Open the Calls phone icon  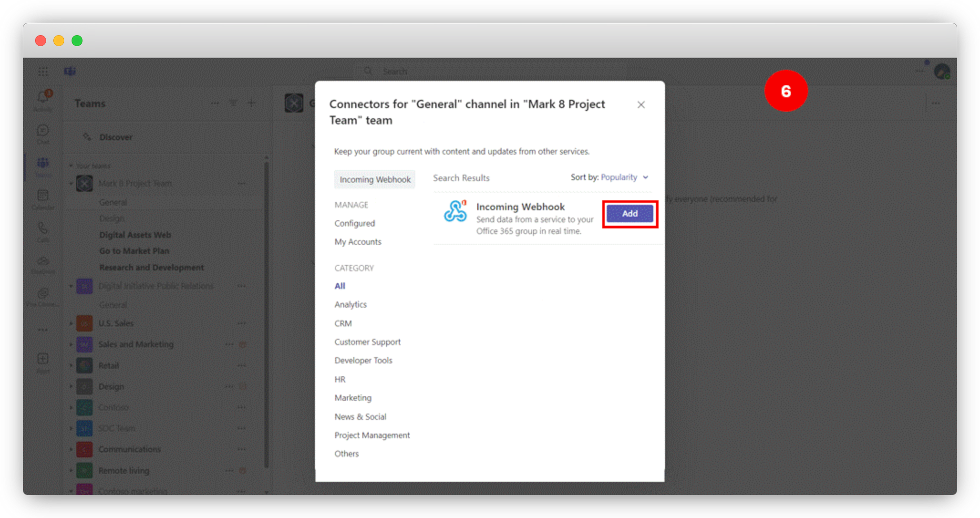[x=43, y=228]
